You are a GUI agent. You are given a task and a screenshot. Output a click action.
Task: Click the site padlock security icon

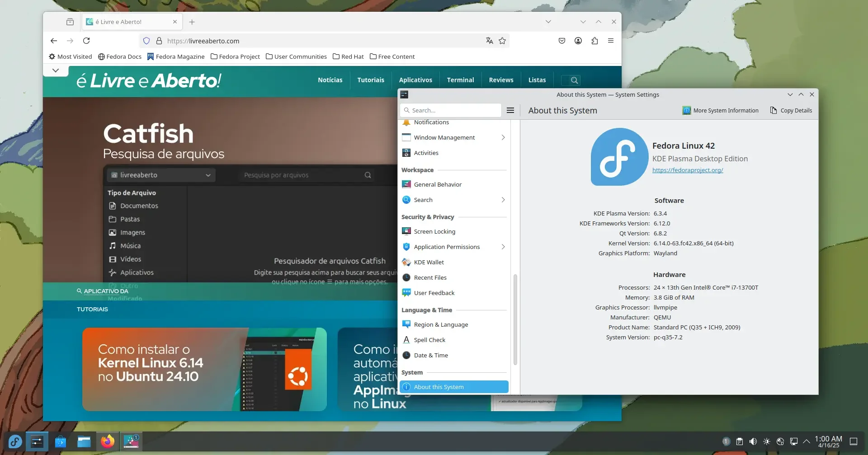[159, 41]
